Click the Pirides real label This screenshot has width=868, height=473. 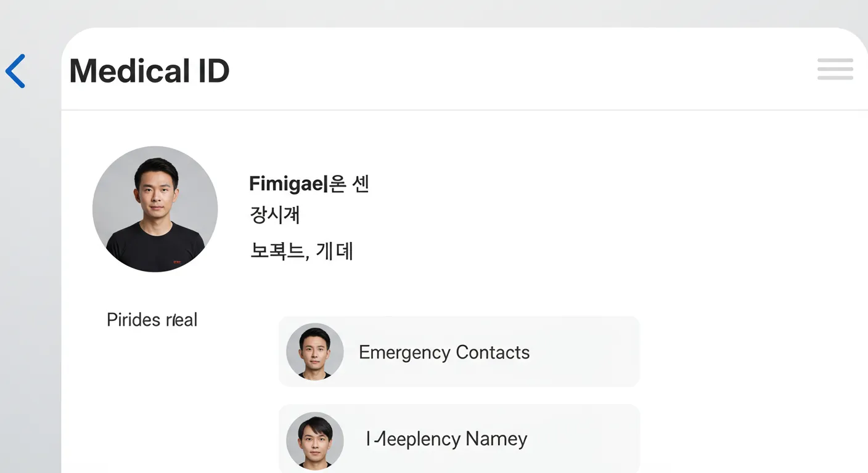click(152, 320)
